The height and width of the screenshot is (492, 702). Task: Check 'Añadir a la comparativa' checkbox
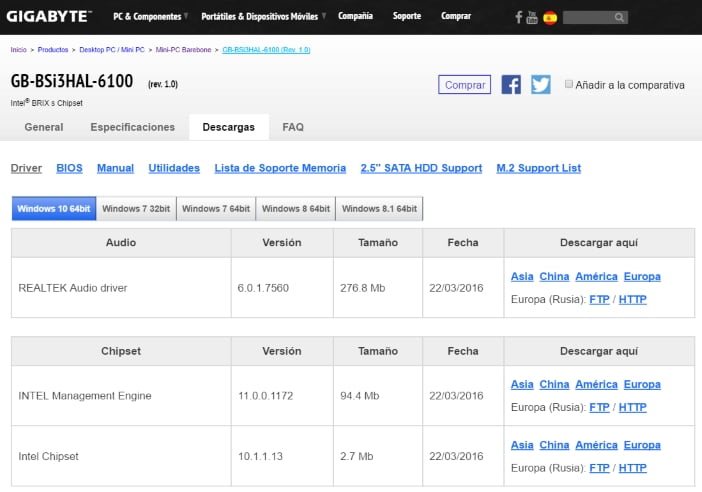(569, 84)
